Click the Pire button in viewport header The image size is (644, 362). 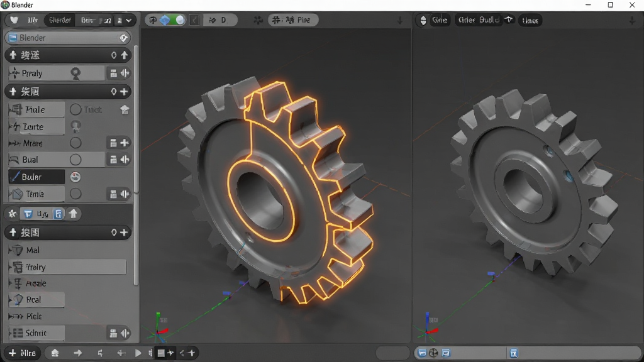tap(293, 20)
